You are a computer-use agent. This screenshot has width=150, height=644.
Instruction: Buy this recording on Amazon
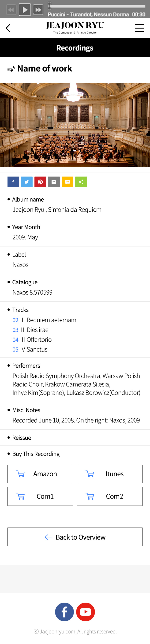tap(40, 474)
